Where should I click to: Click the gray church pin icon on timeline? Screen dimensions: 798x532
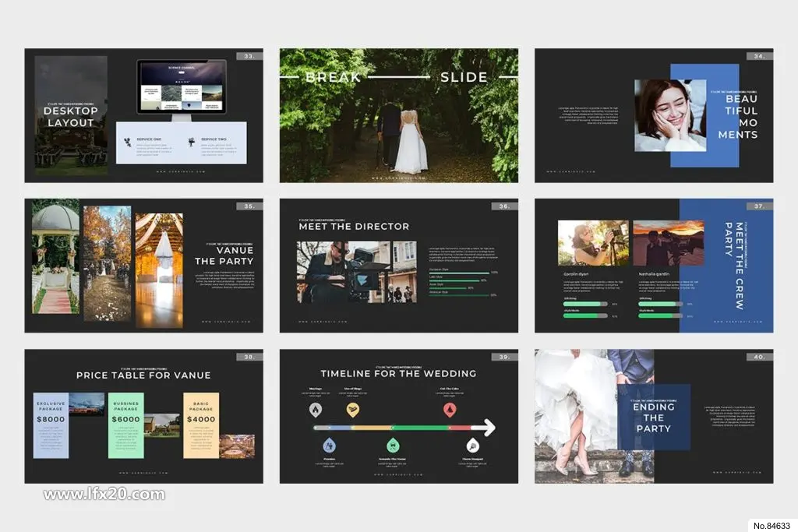click(x=316, y=410)
